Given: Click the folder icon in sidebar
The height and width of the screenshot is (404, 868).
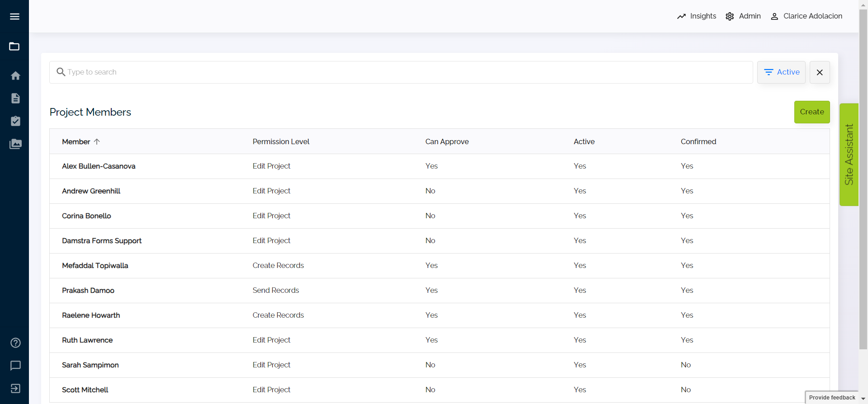Looking at the screenshot, I should [14, 47].
